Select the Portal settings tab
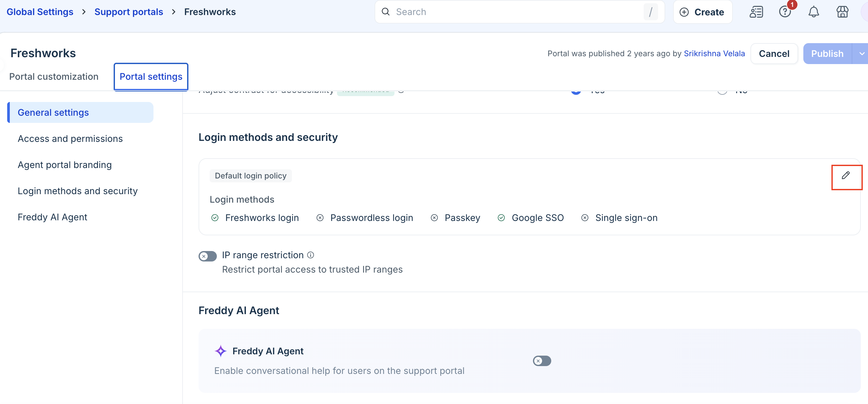Image resolution: width=868 pixels, height=404 pixels. [151, 76]
